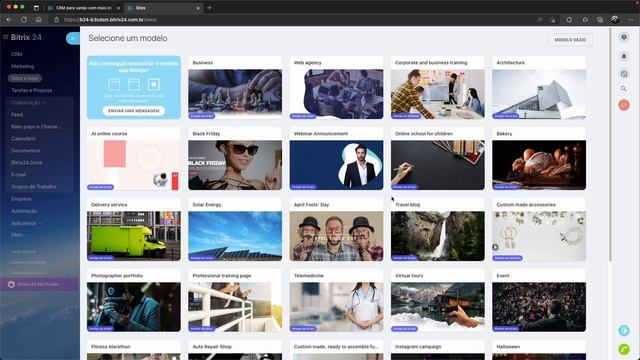Open Grupos de Trabalho in sidebar

33,187
